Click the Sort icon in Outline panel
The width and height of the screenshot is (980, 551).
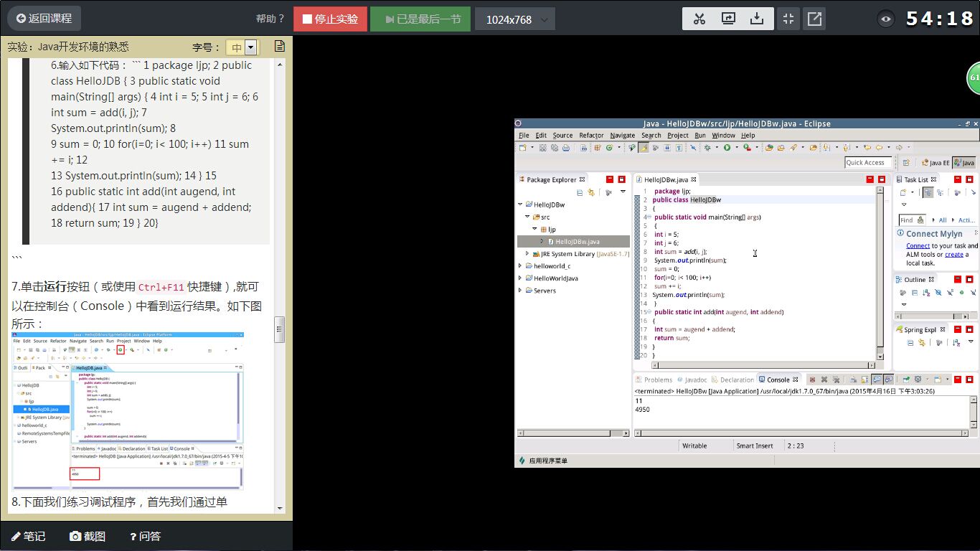pyautogui.click(x=926, y=293)
